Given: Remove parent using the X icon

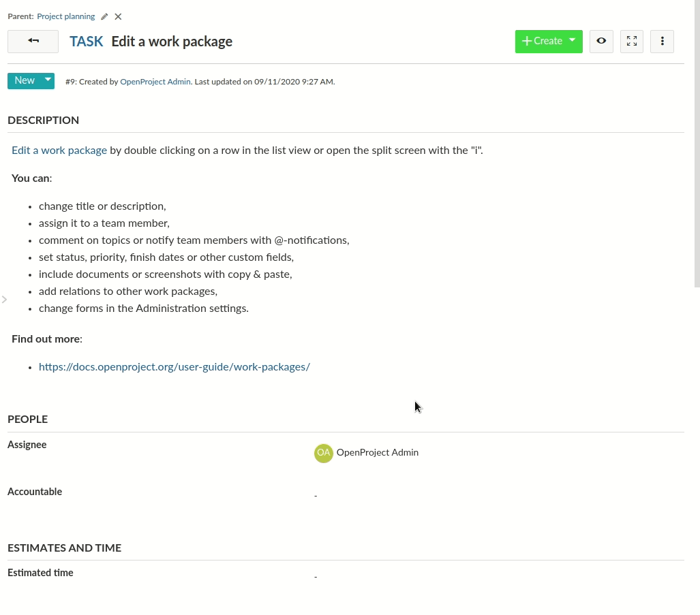Looking at the screenshot, I should [117, 16].
